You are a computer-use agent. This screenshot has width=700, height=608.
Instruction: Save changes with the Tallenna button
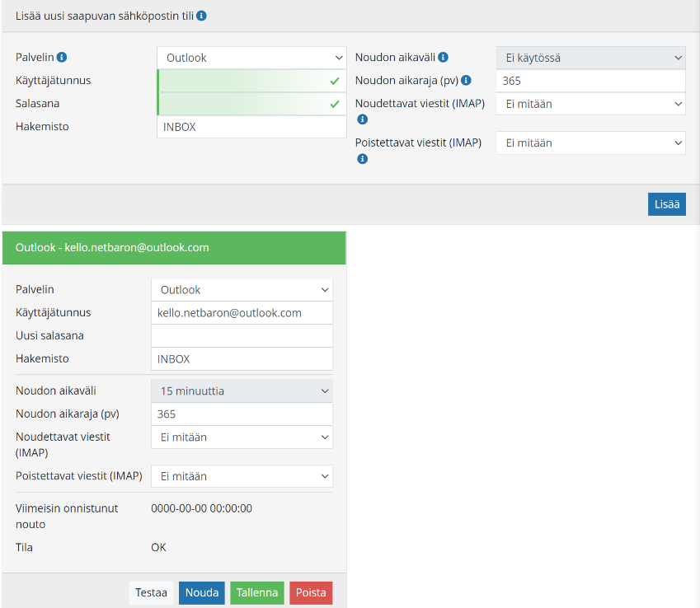(257, 592)
